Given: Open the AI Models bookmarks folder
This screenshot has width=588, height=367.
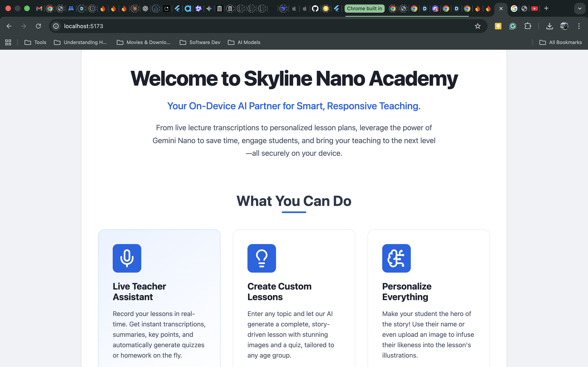Looking at the screenshot, I should [244, 42].
